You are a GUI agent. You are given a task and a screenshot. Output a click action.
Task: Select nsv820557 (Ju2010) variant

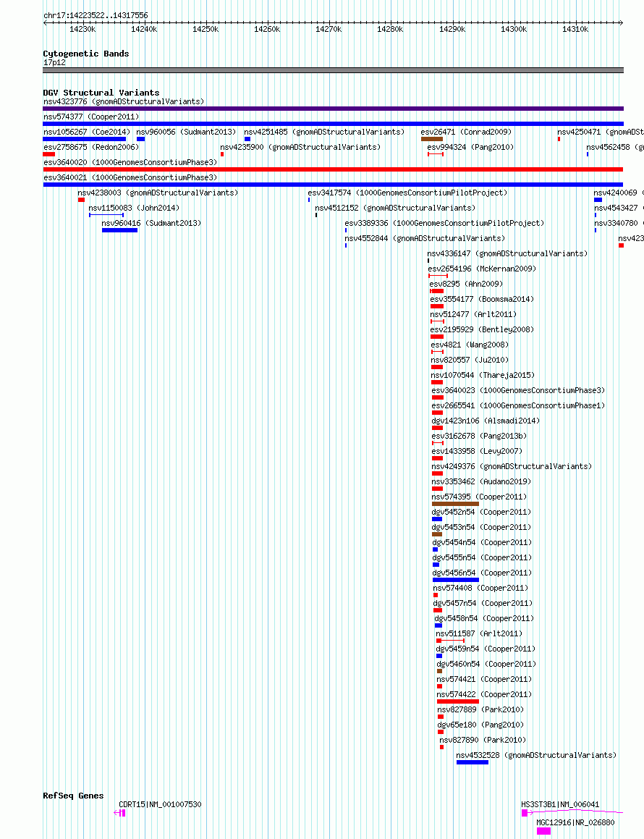coord(470,360)
